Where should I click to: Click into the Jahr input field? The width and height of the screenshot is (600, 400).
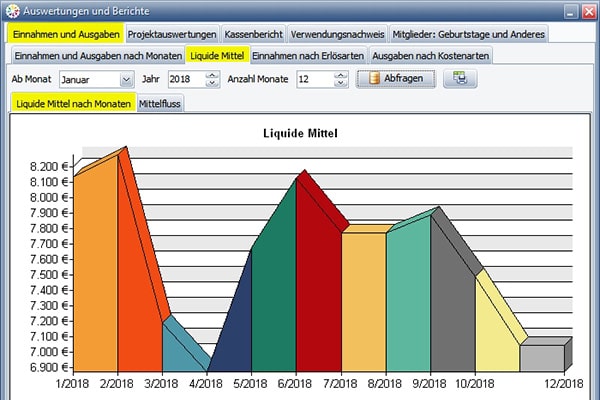[x=184, y=78]
